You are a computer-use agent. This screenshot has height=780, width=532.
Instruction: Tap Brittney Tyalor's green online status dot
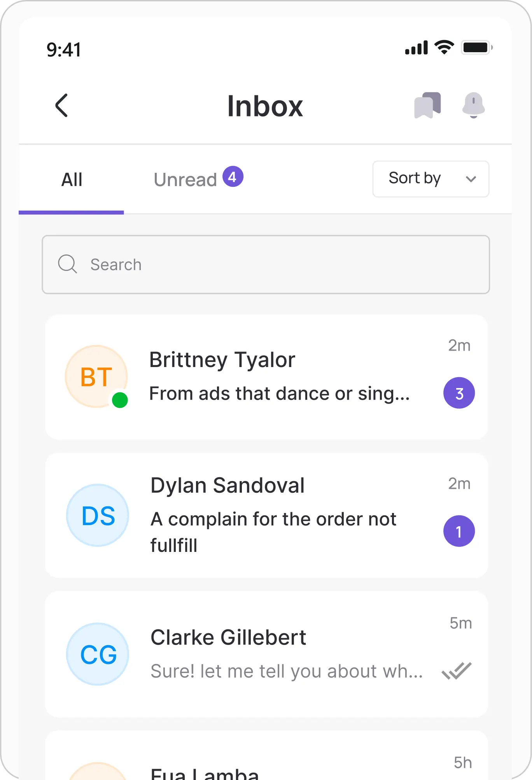(x=120, y=400)
